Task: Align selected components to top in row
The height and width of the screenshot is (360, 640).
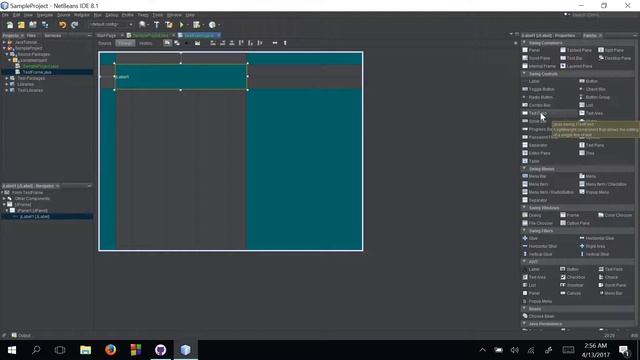Action: [x=241, y=43]
